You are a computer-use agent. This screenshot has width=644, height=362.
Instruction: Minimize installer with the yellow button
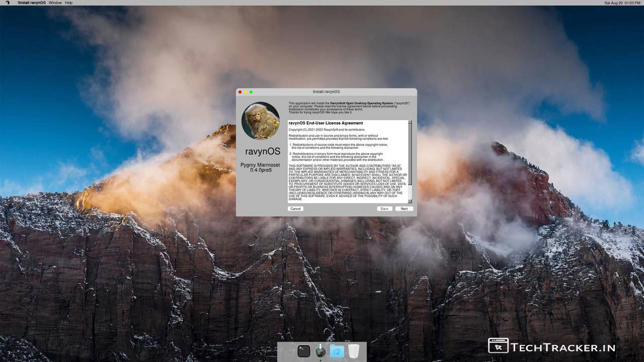pyautogui.click(x=246, y=92)
